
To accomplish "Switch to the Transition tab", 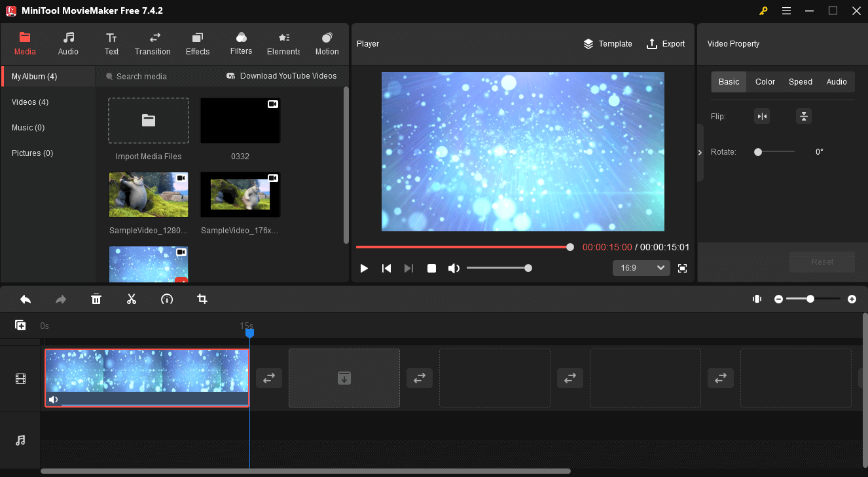I will (x=153, y=44).
